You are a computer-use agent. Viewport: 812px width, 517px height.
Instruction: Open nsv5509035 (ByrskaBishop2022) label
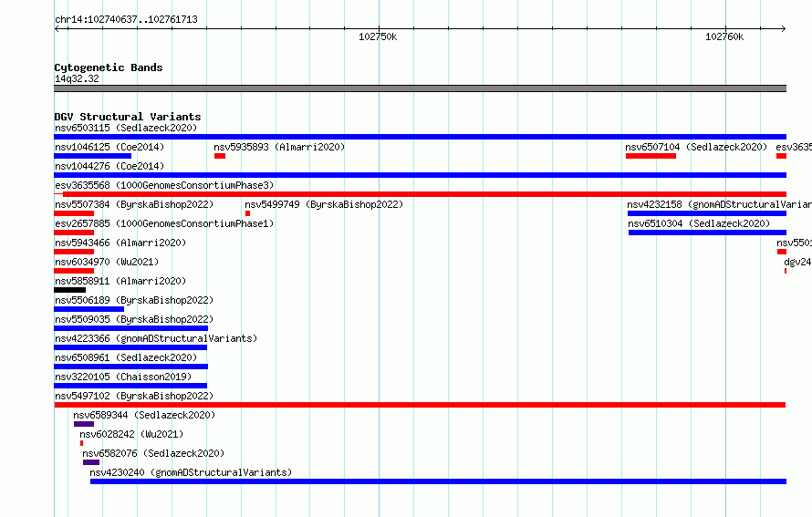(x=134, y=319)
